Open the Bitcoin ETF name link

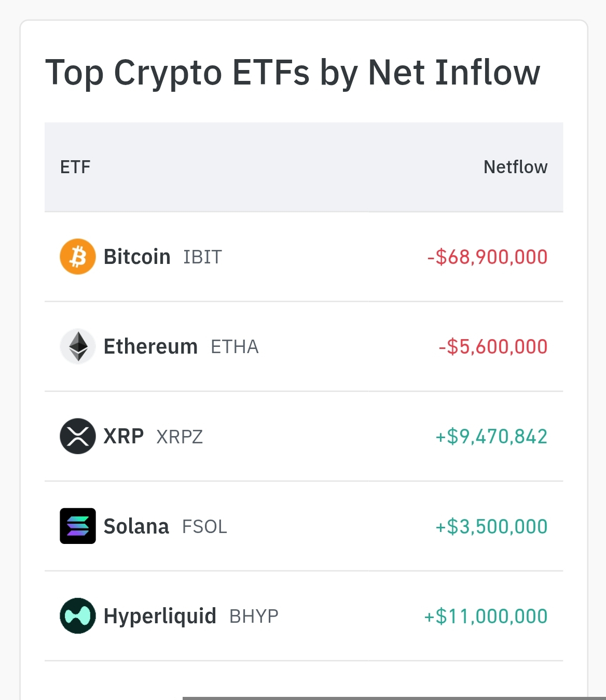click(137, 257)
